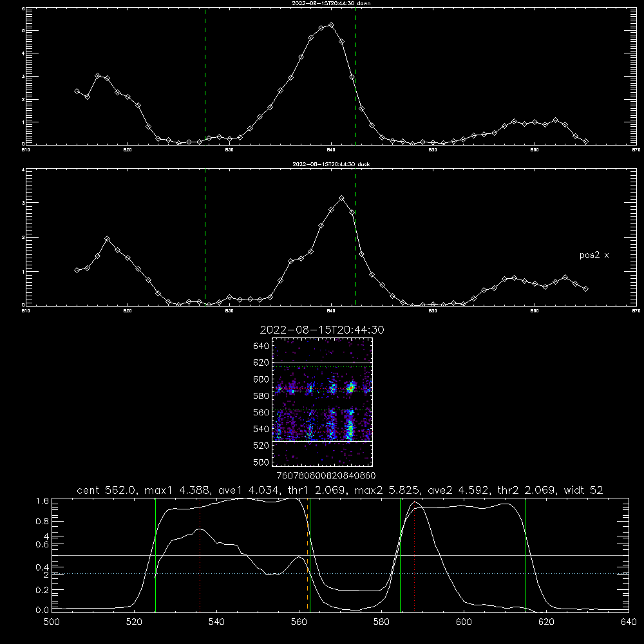Screen dimensions: 644x644
Task: Click the bottom plot x-axis label '540'
Action: tap(216, 622)
